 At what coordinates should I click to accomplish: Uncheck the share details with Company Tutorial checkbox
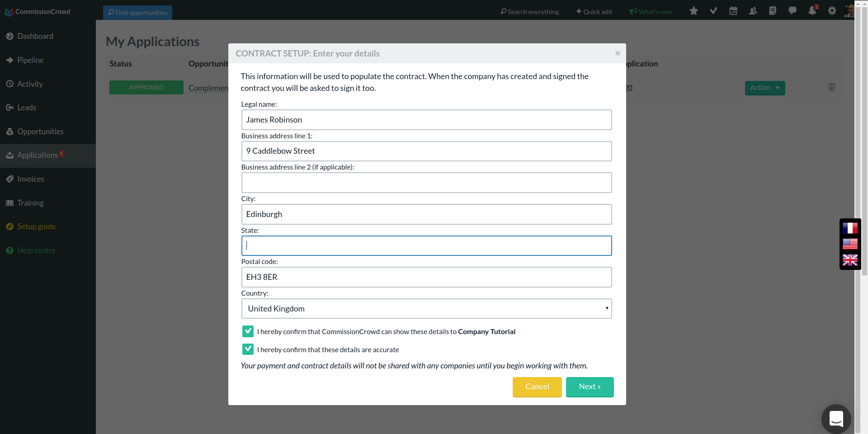[248, 331]
